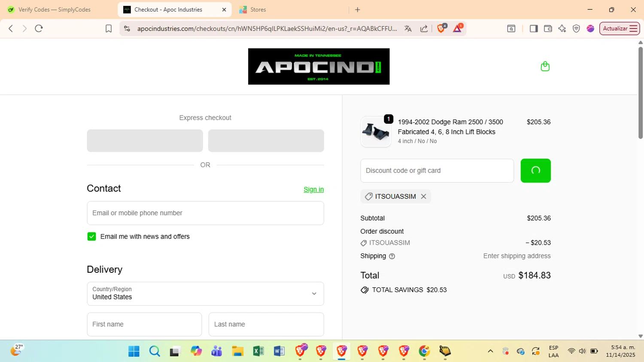The height and width of the screenshot is (362, 644).
Task: Focus the Last name field
Action: (x=266, y=324)
